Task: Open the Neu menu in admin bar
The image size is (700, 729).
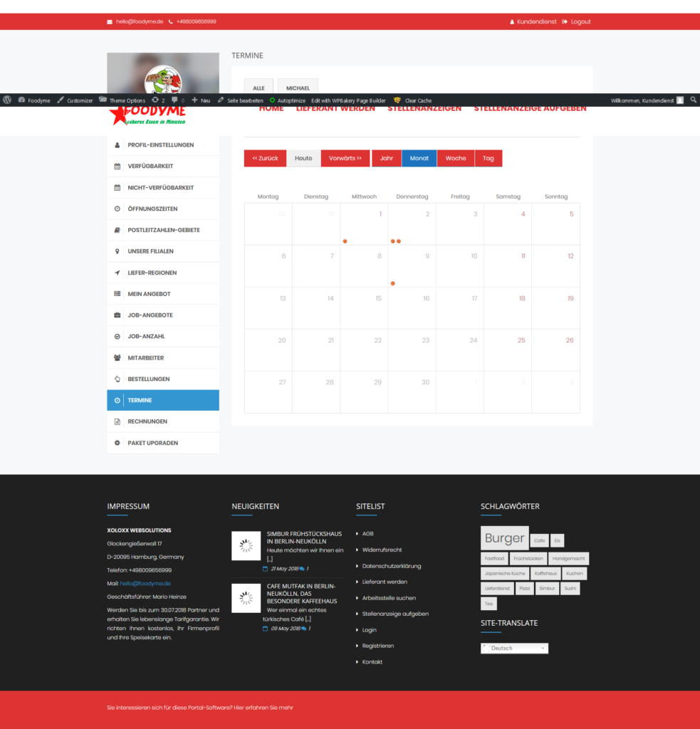Action: (201, 100)
